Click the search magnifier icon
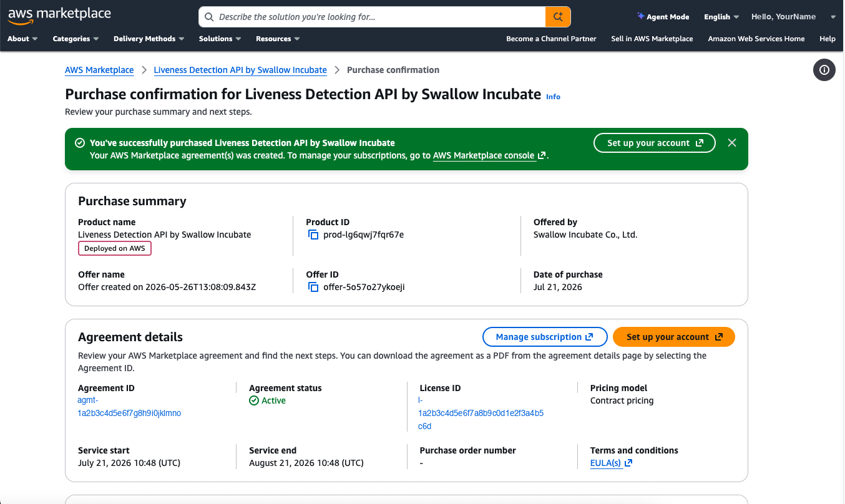This screenshot has width=845, height=504. (209, 17)
